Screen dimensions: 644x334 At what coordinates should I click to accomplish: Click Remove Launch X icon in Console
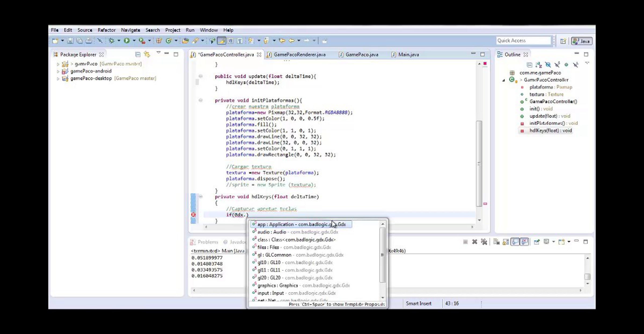(x=474, y=242)
